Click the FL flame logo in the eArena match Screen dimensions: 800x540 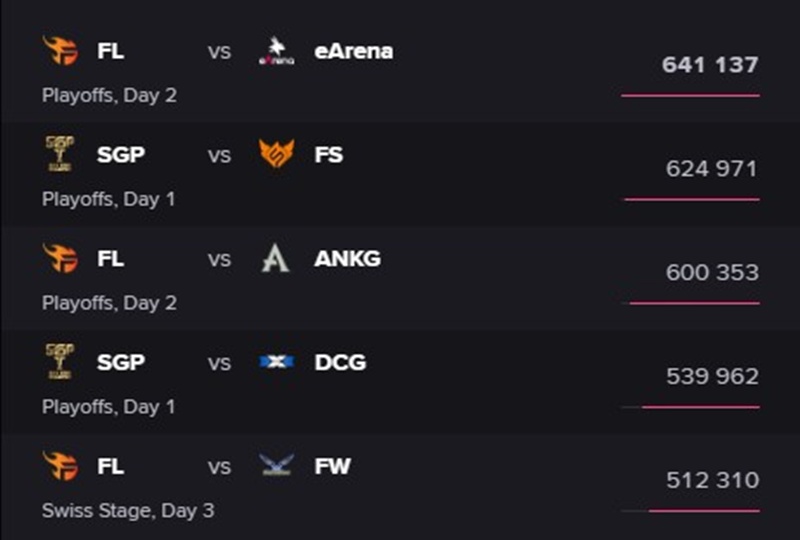click(x=60, y=51)
